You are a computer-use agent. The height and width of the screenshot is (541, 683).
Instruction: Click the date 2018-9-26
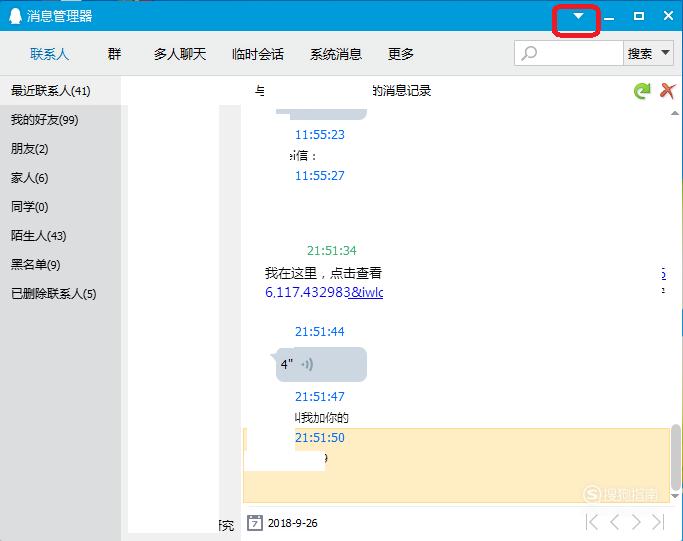pyautogui.click(x=293, y=523)
